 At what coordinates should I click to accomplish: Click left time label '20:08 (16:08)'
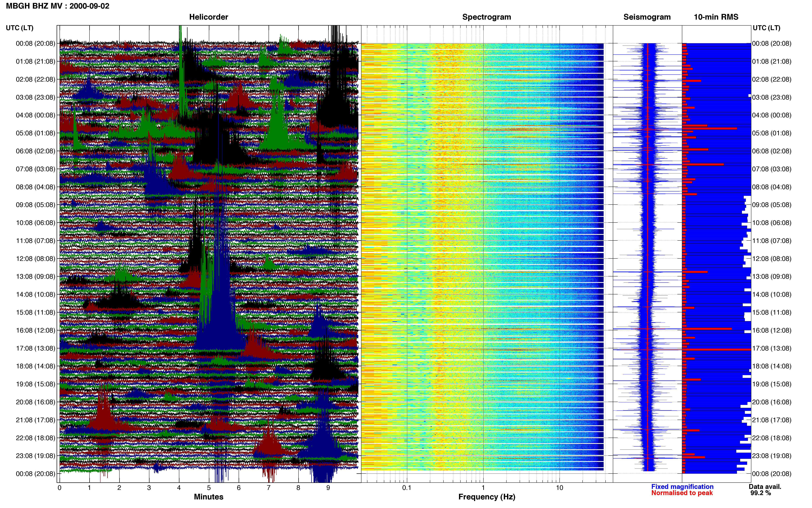[35, 402]
